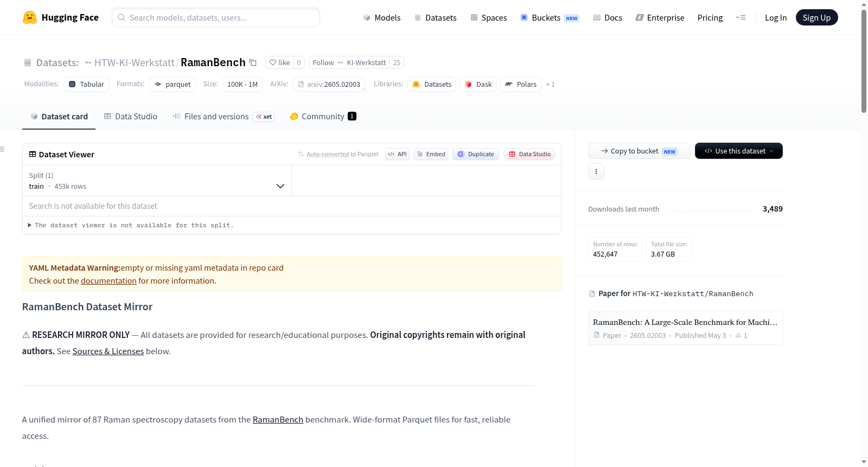Click the 'RamanBench Dataset Mirror' heading
868x467 pixels.
tap(87, 307)
